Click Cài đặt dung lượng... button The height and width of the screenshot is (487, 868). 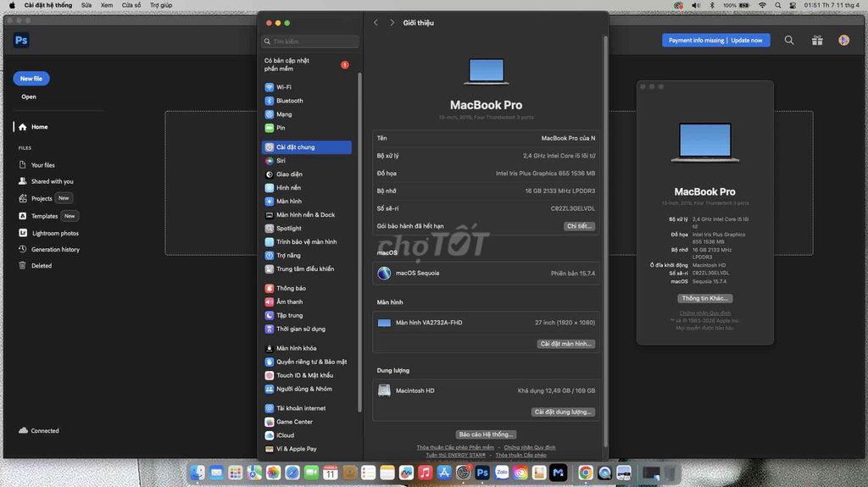[563, 412]
